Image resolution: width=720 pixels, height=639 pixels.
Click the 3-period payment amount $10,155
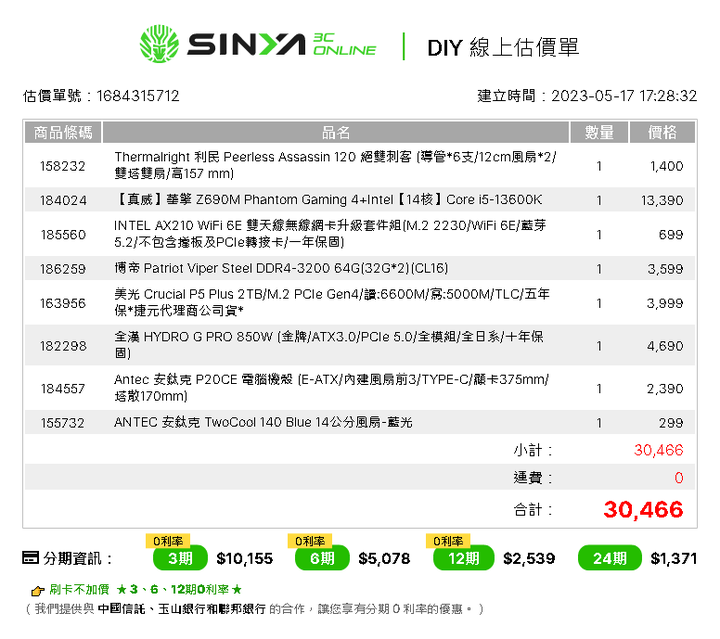(x=245, y=558)
